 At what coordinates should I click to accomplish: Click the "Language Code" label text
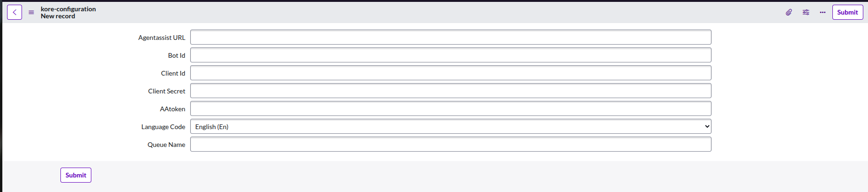(163, 127)
